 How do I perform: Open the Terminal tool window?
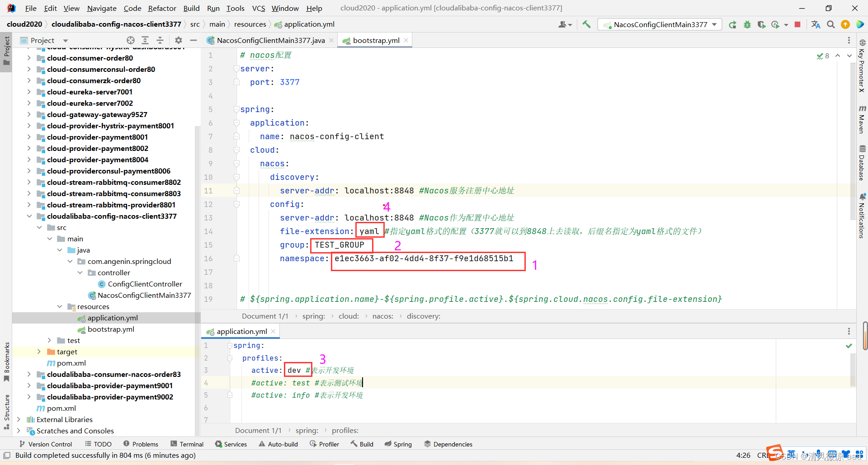pos(187,444)
